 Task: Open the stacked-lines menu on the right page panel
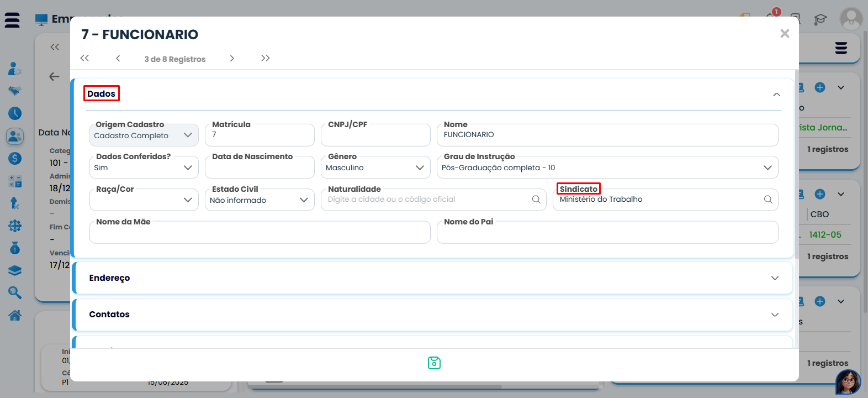(841, 48)
